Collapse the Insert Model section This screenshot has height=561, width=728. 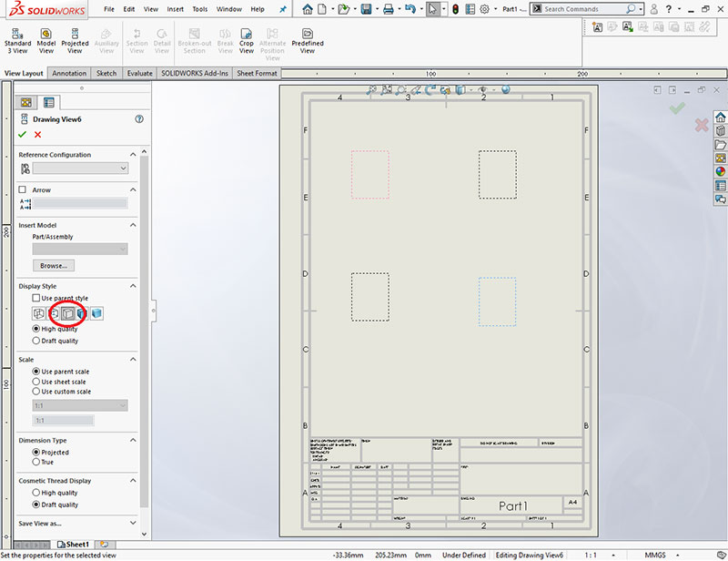[x=133, y=225]
